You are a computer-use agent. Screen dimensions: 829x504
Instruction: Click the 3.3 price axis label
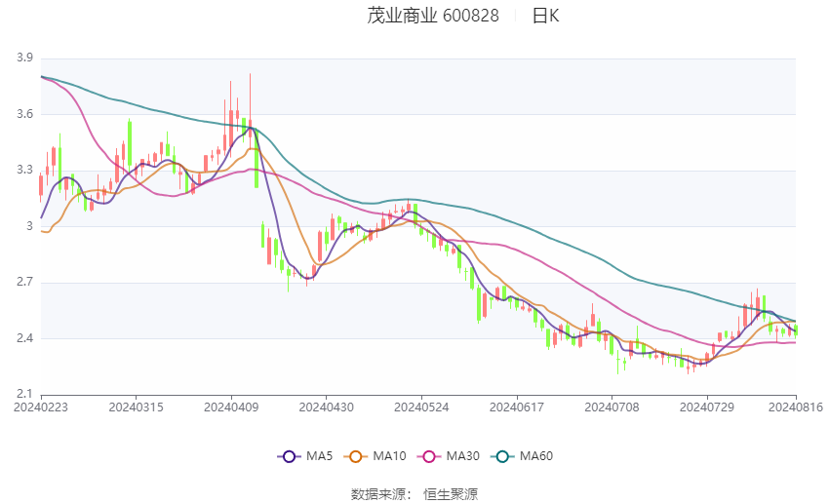24,170
